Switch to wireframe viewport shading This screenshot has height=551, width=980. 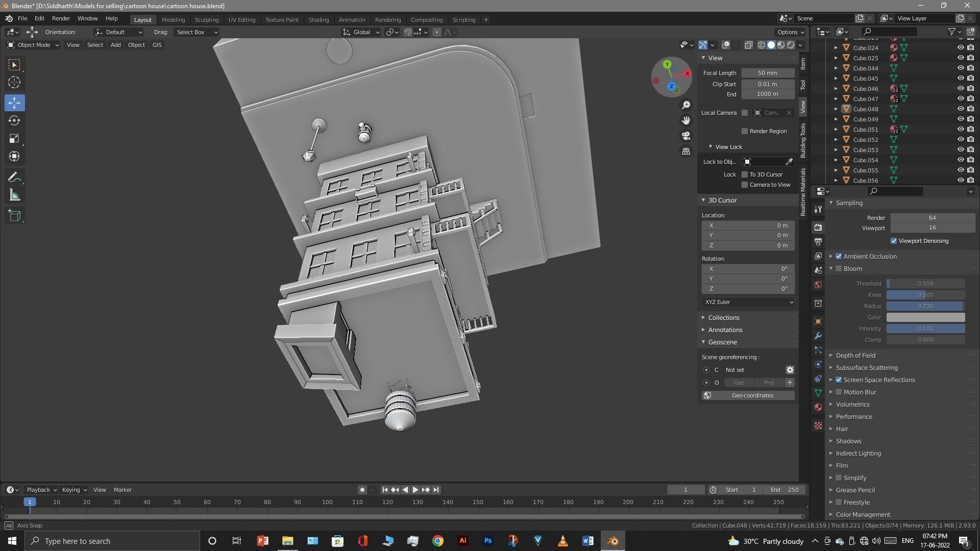pyautogui.click(x=761, y=45)
